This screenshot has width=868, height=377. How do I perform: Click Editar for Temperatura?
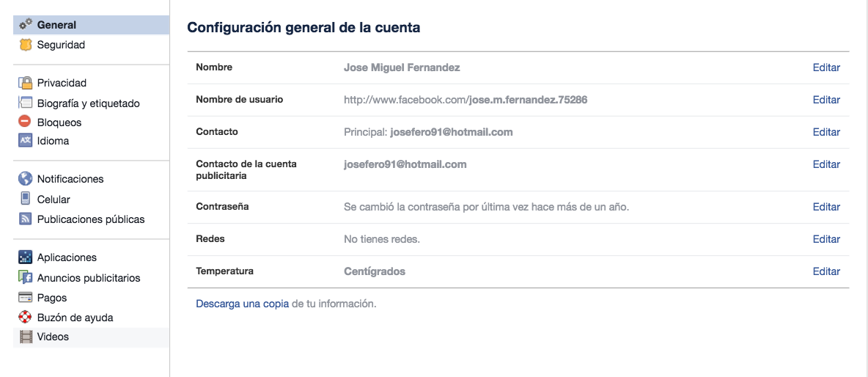[x=826, y=271]
